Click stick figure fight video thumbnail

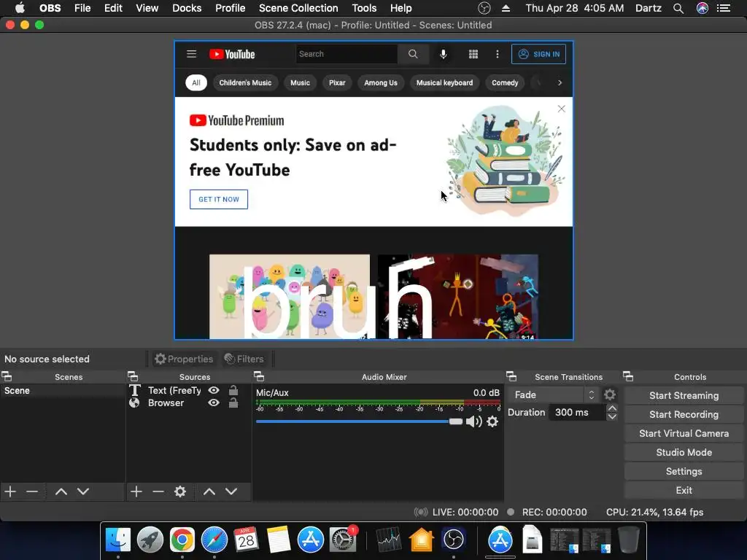458,297
